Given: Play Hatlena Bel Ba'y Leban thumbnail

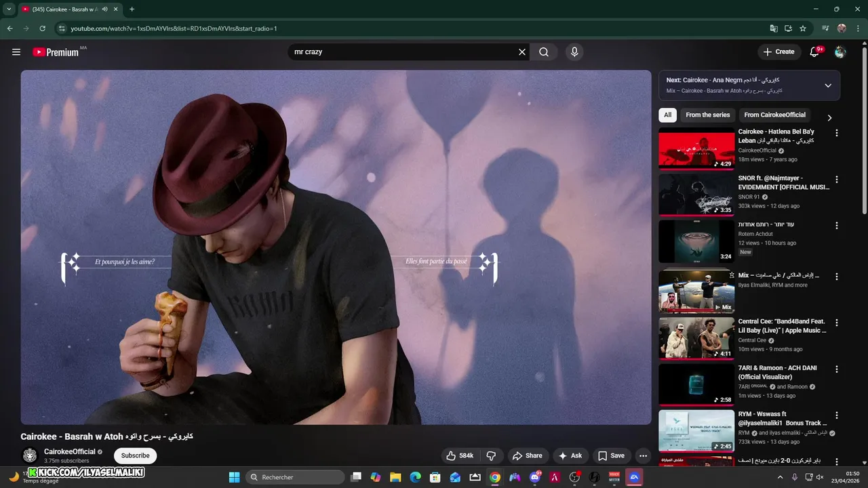Looking at the screenshot, I should 696,148.
